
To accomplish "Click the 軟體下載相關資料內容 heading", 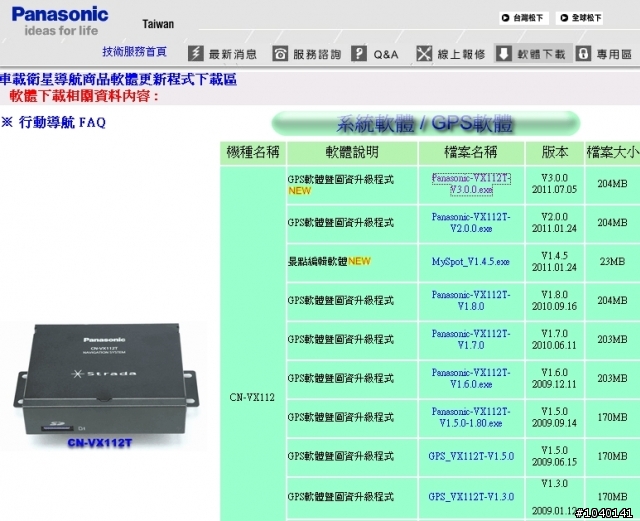I will 84,96.
